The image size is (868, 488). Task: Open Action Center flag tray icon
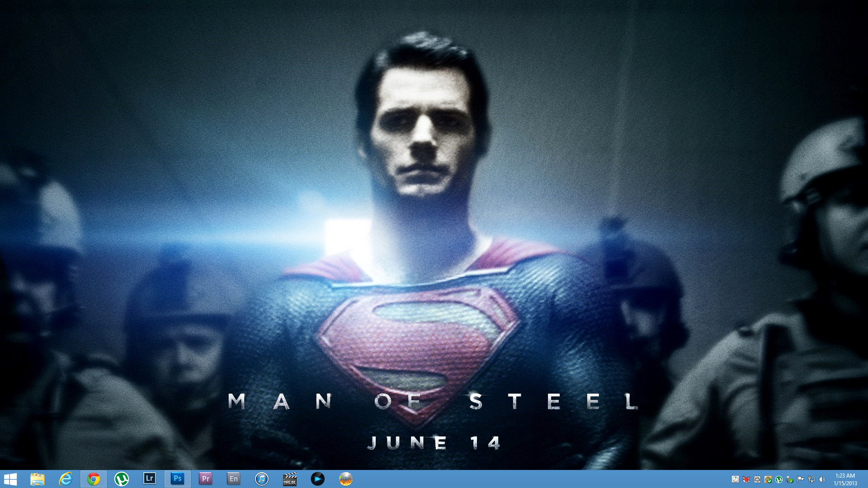click(801, 479)
